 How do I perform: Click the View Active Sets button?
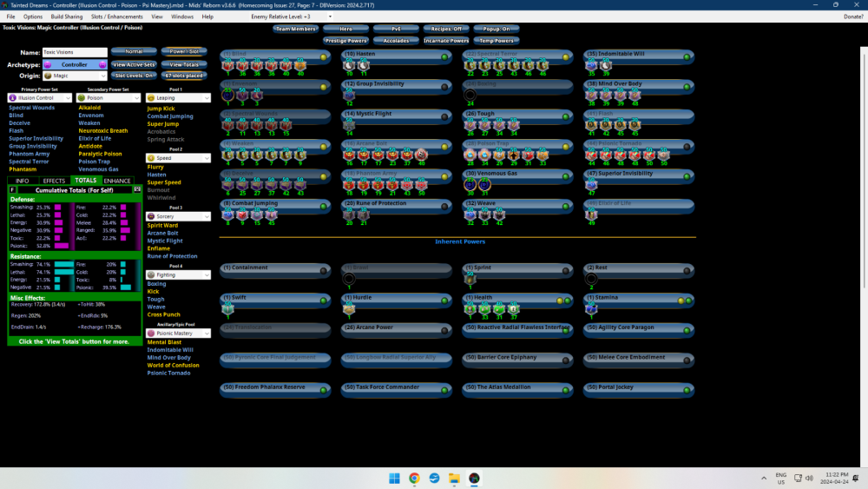[134, 65]
